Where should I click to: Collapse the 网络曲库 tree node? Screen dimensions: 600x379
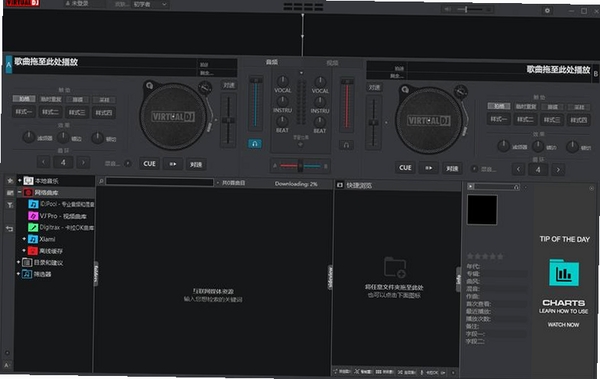[19, 193]
